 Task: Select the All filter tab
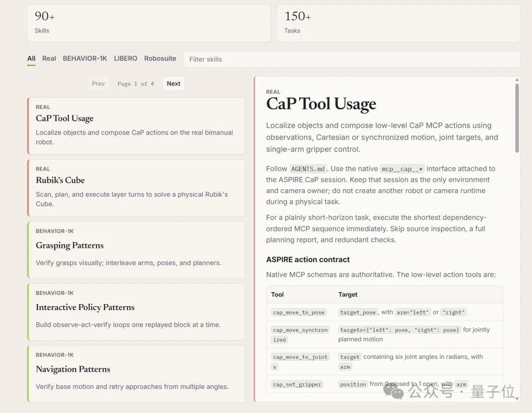(x=31, y=58)
